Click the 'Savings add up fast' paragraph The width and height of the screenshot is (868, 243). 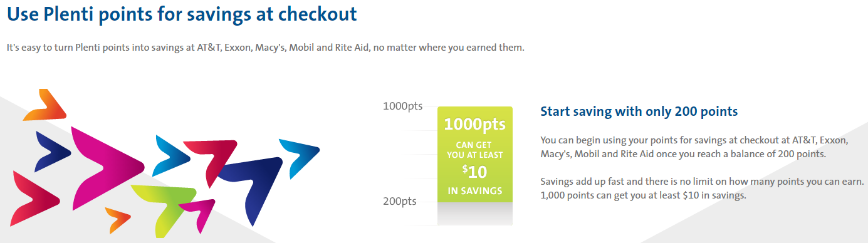[x=702, y=189]
